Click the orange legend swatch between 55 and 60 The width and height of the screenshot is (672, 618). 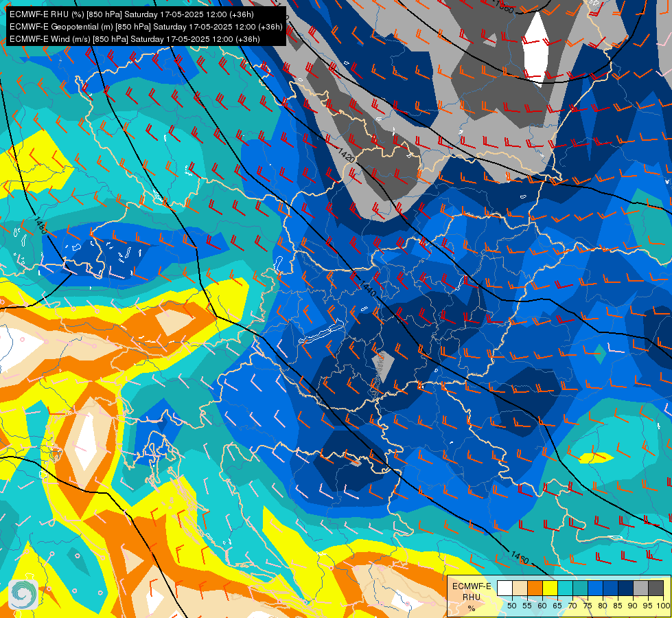click(x=535, y=588)
